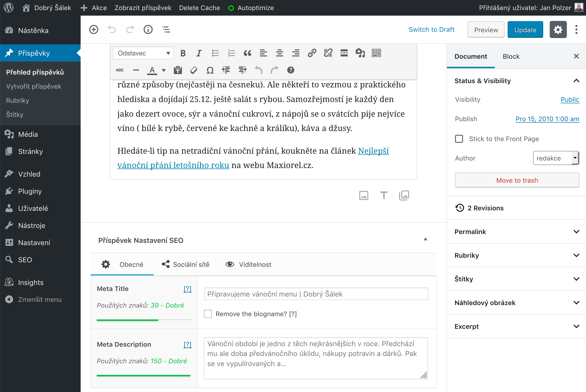Toggle the toolbar kitchen sink icon
Viewport: 586px width, 392px height.
(x=376, y=53)
